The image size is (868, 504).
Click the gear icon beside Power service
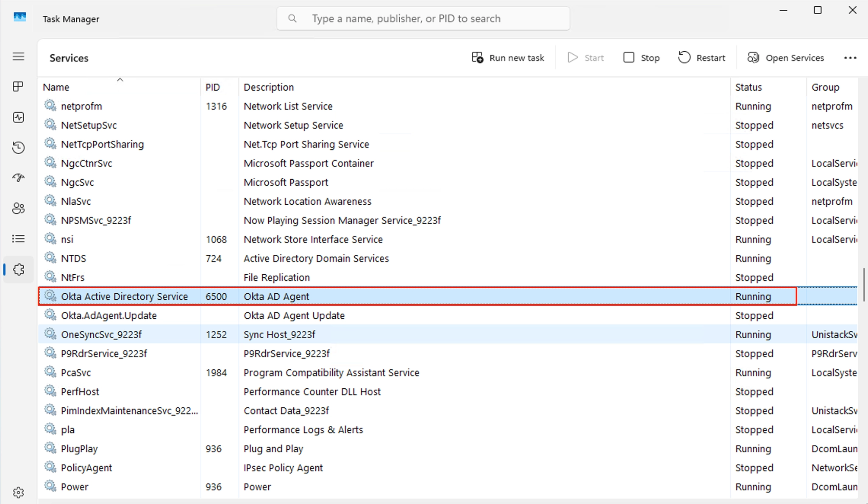(x=50, y=486)
